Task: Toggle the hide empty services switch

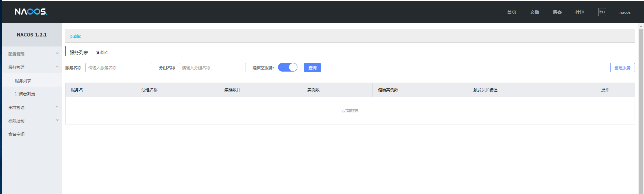Action: [x=287, y=68]
